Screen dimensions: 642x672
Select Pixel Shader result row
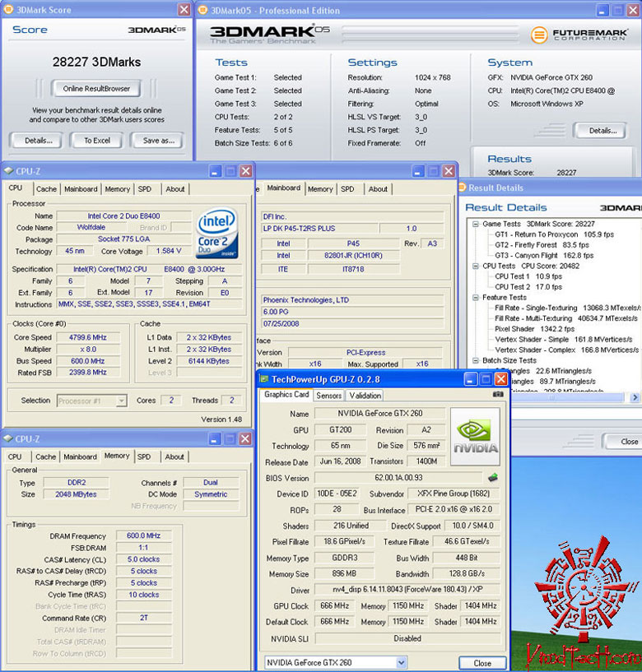tap(534, 329)
